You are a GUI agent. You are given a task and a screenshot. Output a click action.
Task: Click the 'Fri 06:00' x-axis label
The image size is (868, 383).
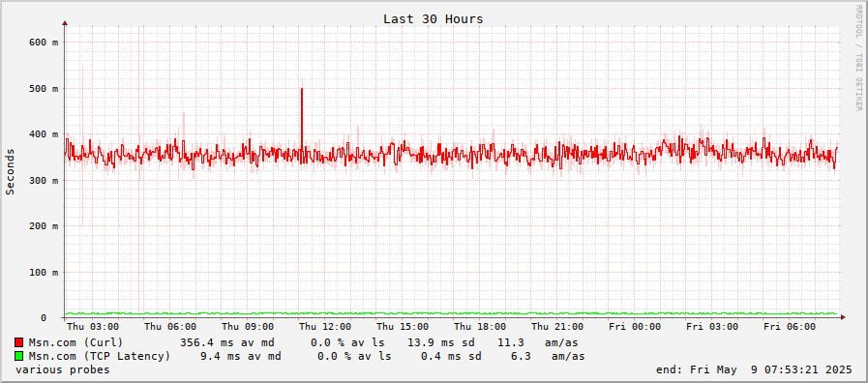pyautogui.click(x=790, y=327)
